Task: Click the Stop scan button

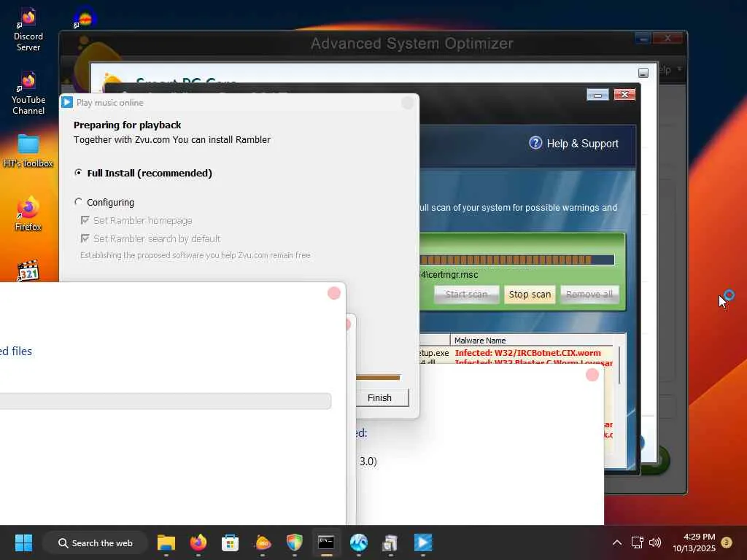Action: click(x=530, y=295)
